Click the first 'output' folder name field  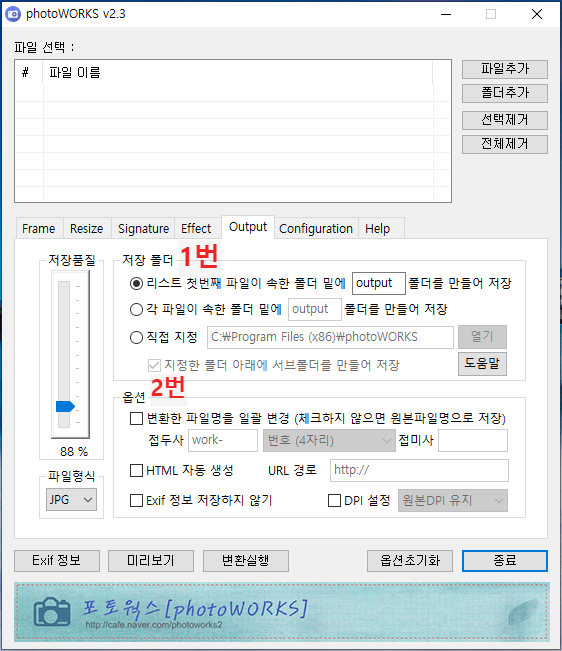click(x=379, y=284)
